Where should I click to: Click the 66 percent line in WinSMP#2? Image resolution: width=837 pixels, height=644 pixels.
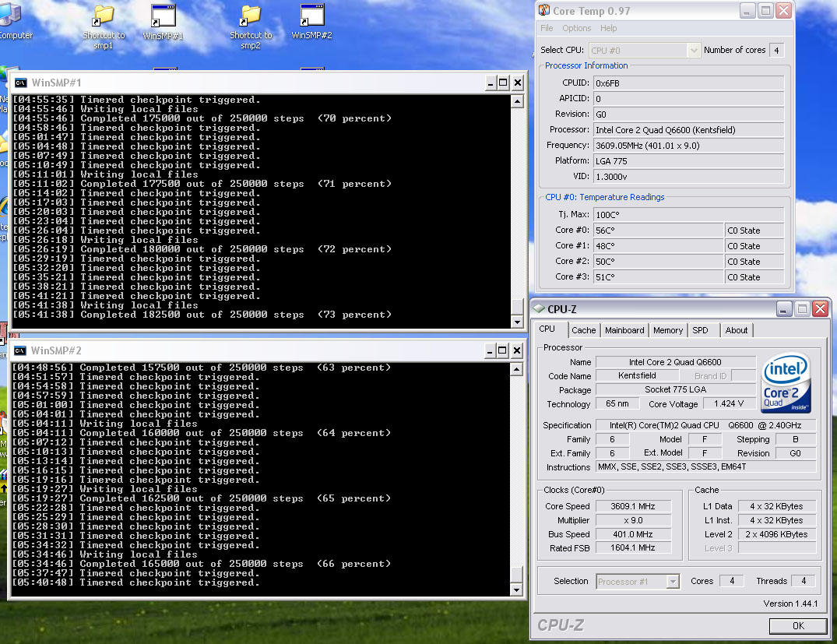201,564
